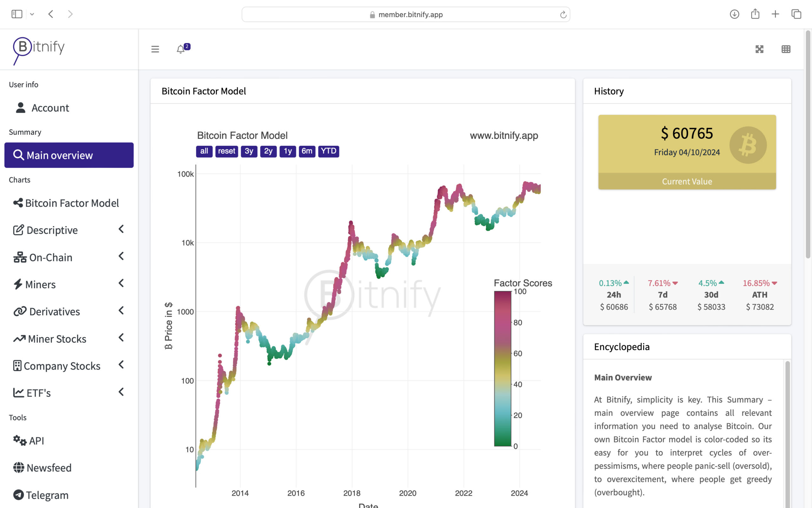Image resolution: width=812 pixels, height=508 pixels.
Task: Open the notifications bell icon
Action: 181,49
